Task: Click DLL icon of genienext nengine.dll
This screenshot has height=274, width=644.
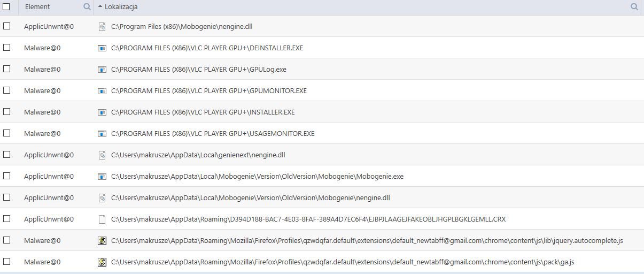Action: (102, 155)
